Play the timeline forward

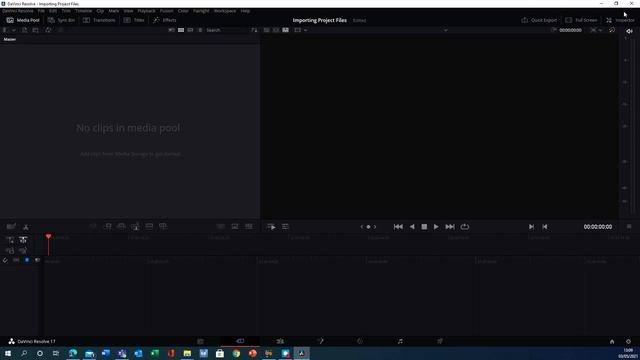pos(436,227)
